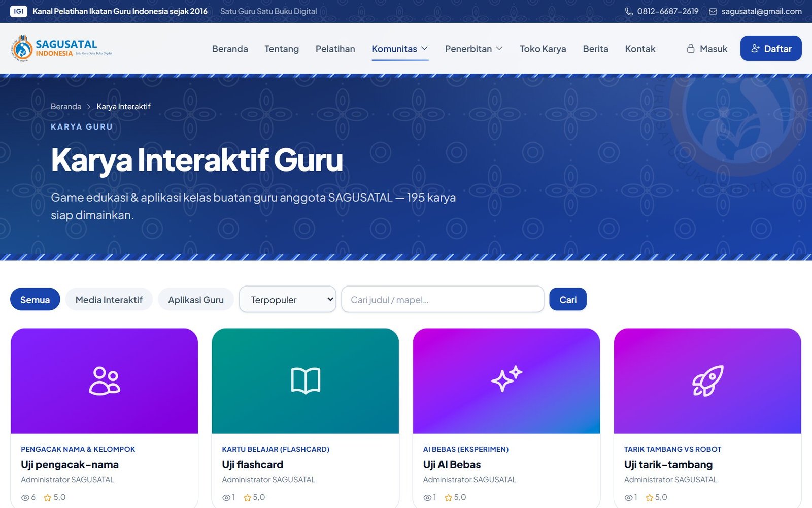Select the Media Interaktif filter

[109, 300]
